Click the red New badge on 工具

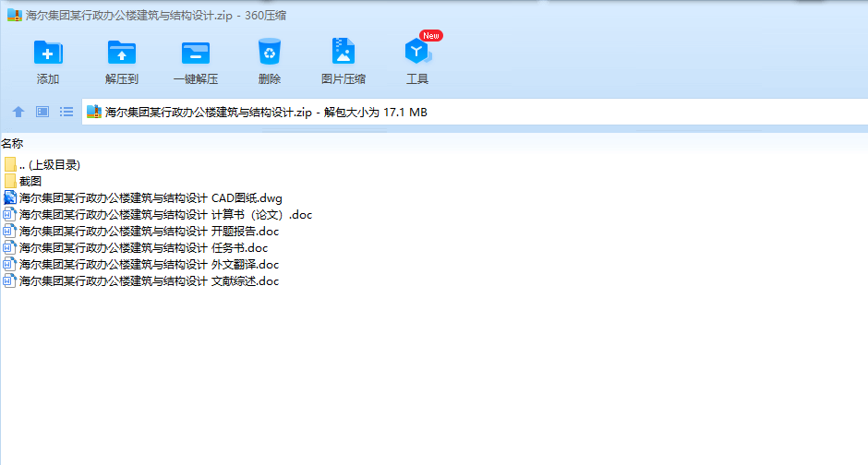pyautogui.click(x=430, y=35)
